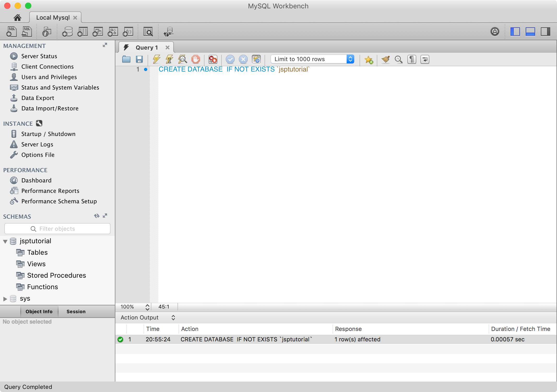The image size is (557, 392).
Task: Reconnect to DBMS icon
Action: [x=169, y=32]
